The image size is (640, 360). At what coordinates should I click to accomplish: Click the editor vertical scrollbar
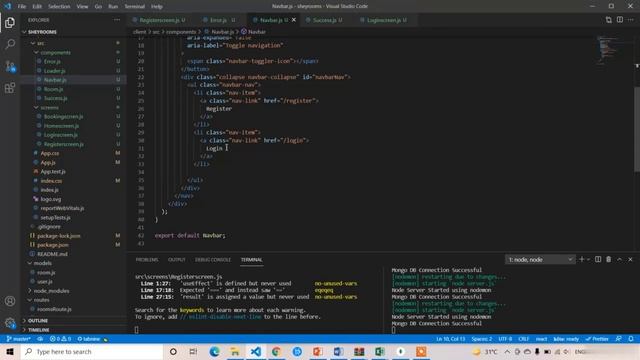pos(637,129)
